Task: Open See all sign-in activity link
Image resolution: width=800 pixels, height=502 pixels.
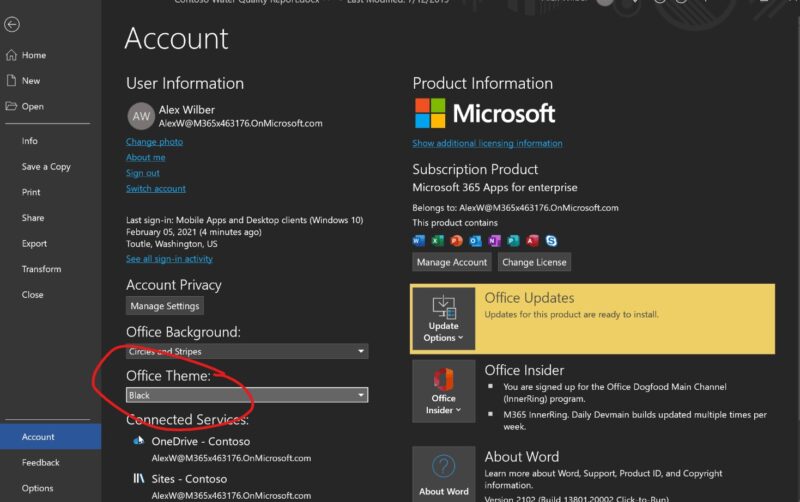Action: 169,259
